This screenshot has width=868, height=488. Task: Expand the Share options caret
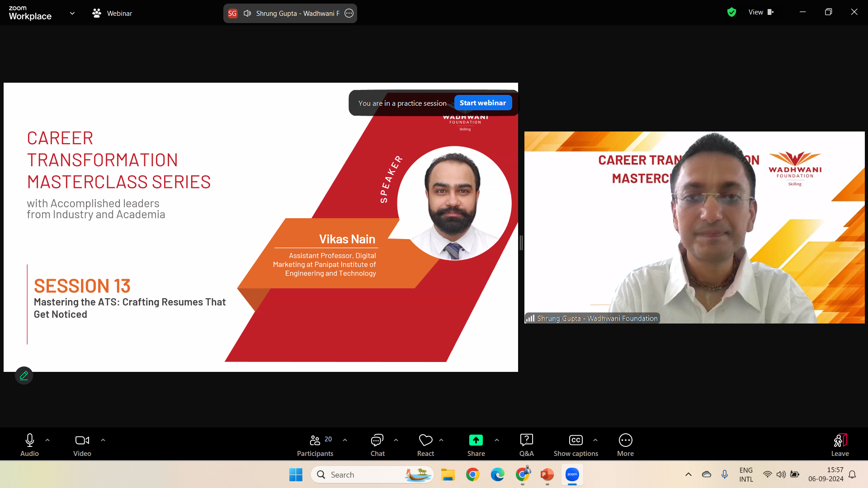pos(497,440)
